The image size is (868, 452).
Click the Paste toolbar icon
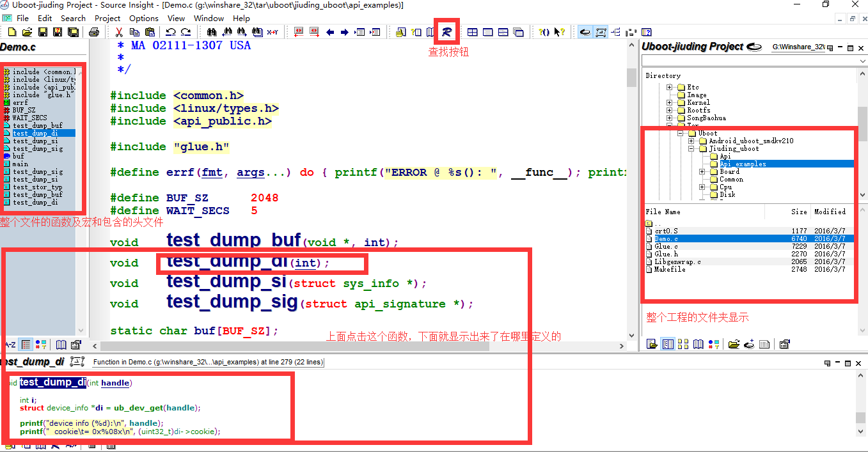click(x=150, y=32)
